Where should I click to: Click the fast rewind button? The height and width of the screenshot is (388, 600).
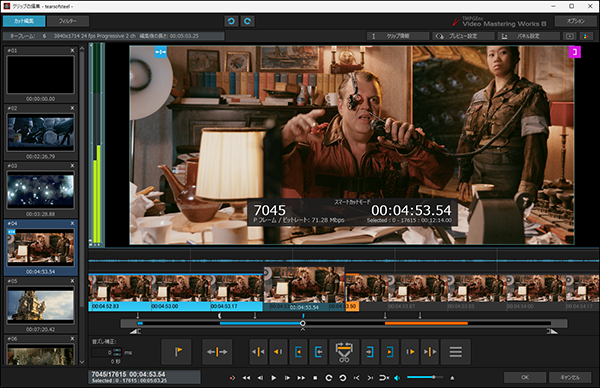246,378
